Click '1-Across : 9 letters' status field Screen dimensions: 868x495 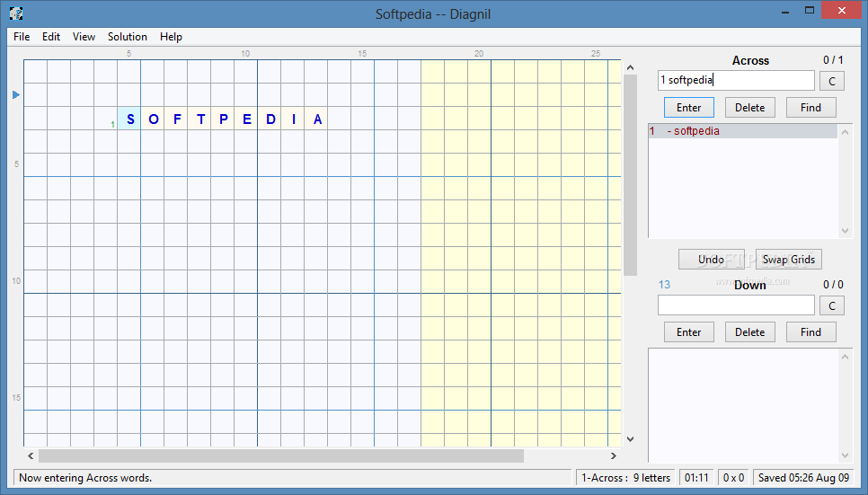pos(625,478)
